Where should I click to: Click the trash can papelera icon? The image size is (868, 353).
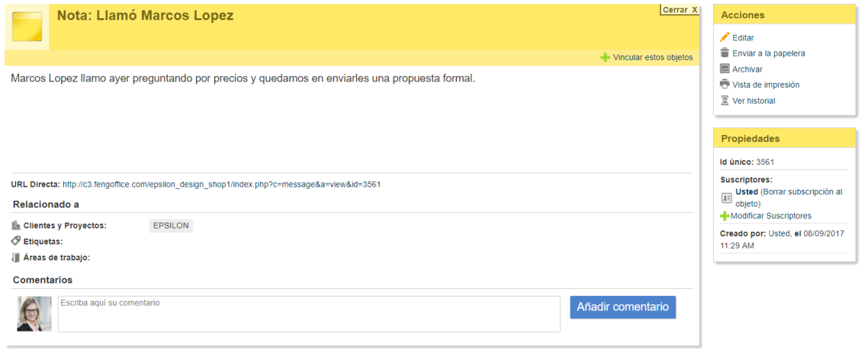click(725, 53)
